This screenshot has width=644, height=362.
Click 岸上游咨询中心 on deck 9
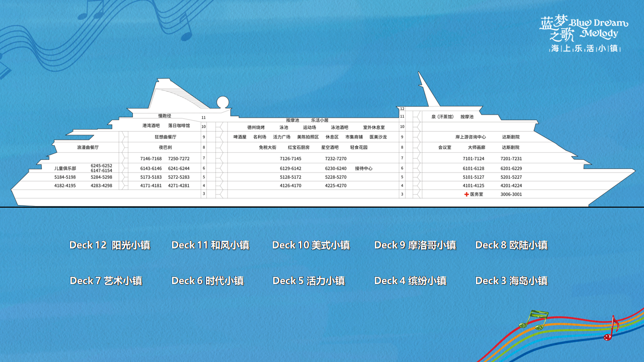pyautogui.click(x=470, y=137)
